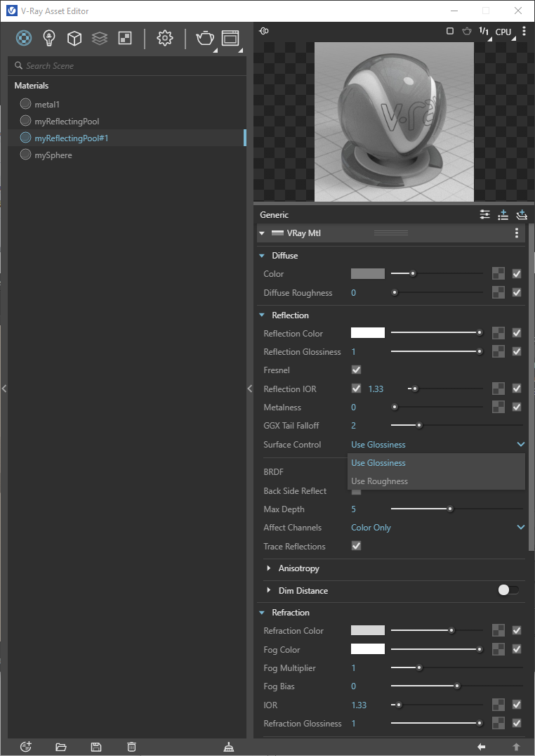Open the Materials category
This screenshot has height=756, width=535.
(x=24, y=38)
